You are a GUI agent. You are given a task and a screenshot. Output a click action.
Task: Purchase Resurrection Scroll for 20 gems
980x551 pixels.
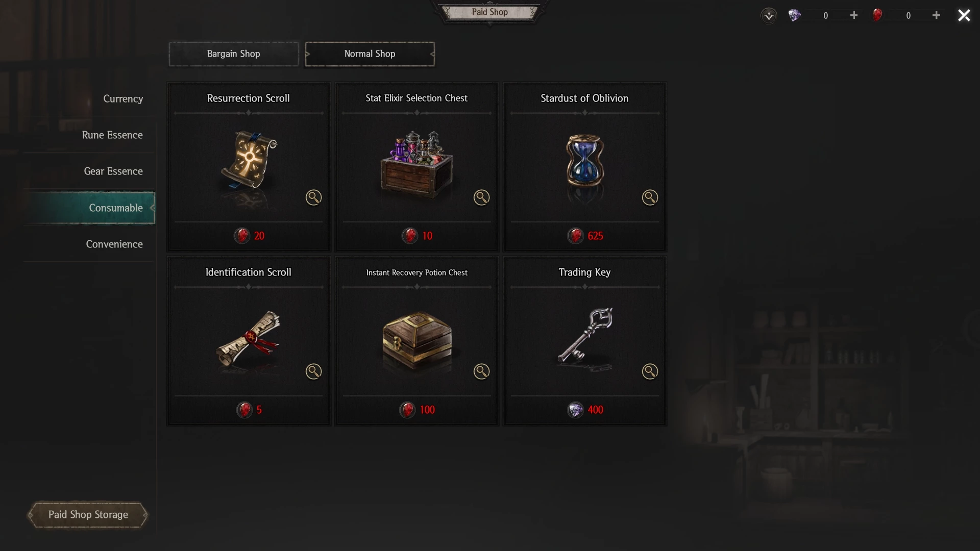coord(249,236)
